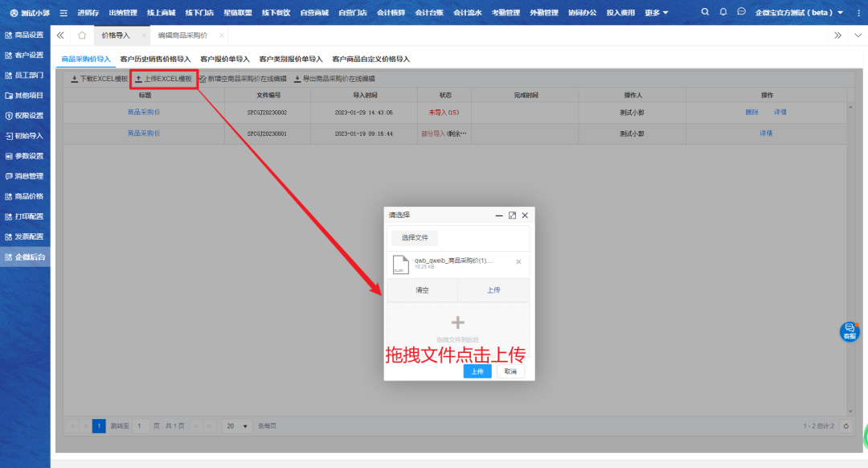Image resolution: width=868 pixels, height=468 pixels.
Task: Open the chat message bubble icon
Action: click(x=741, y=12)
